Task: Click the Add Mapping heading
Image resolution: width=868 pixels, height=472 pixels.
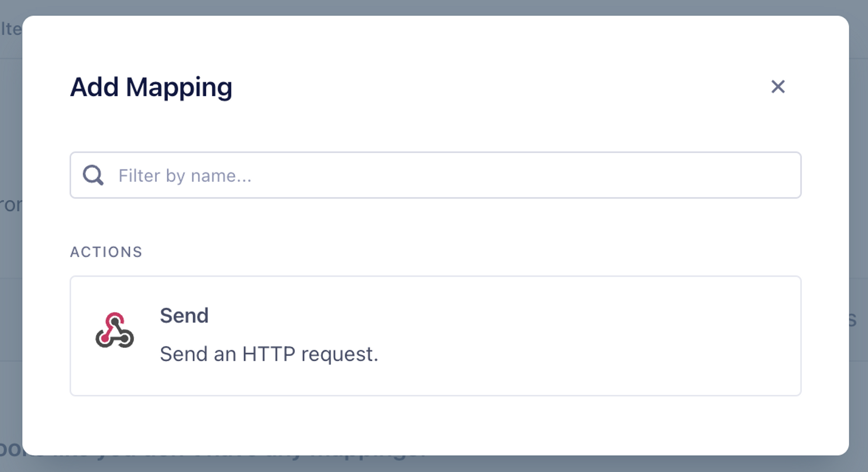Action: coord(151,88)
